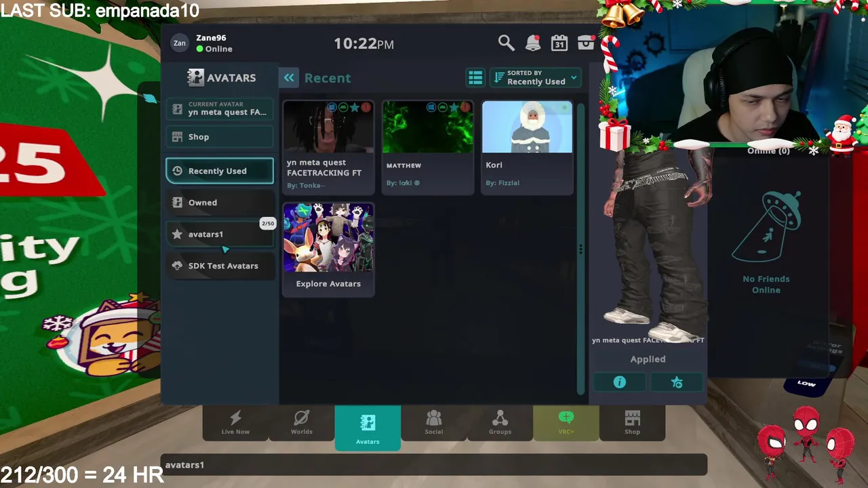This screenshot has width=868, height=488.
Task: Click the Windows platform icon on MATTHEW card
Action: point(431,108)
